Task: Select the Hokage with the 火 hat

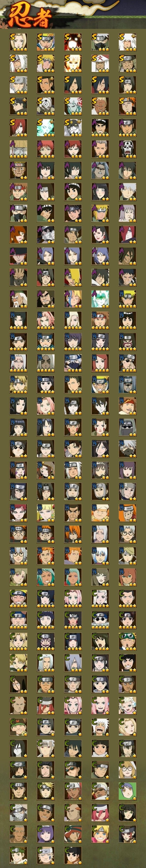Action: [100, 63]
